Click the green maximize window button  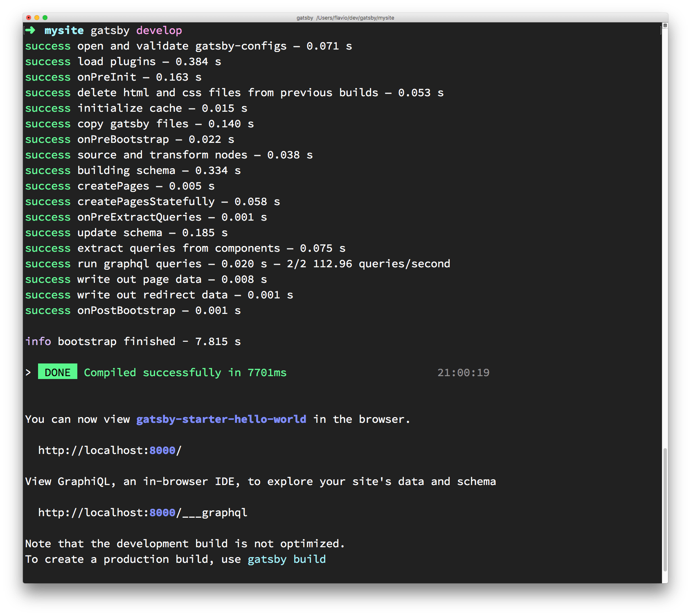click(45, 18)
